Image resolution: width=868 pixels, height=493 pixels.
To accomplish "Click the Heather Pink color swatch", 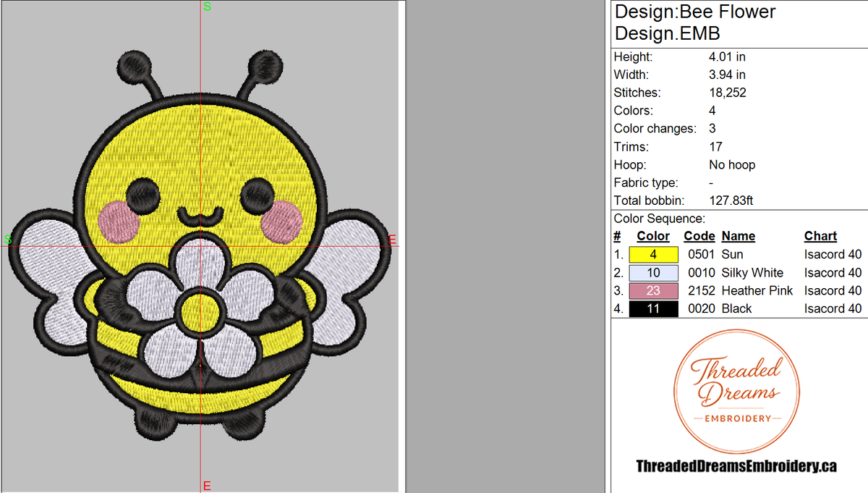I will tap(654, 291).
